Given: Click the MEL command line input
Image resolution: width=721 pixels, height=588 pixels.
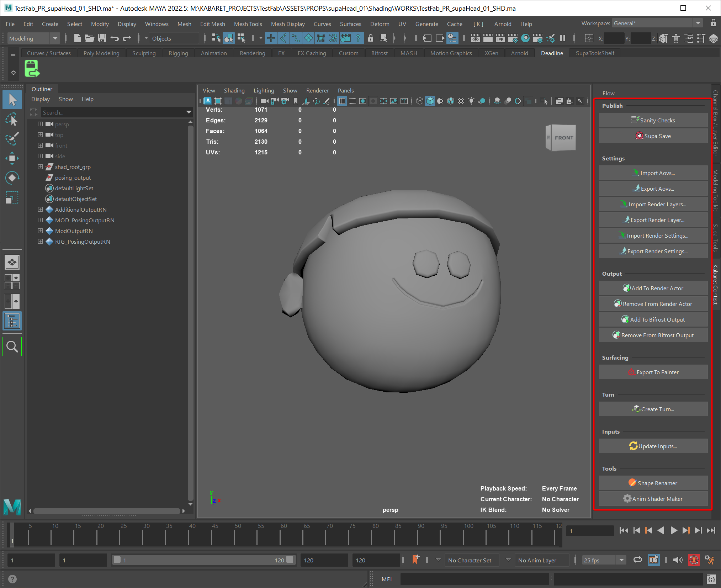Looking at the screenshot, I should tap(475, 579).
